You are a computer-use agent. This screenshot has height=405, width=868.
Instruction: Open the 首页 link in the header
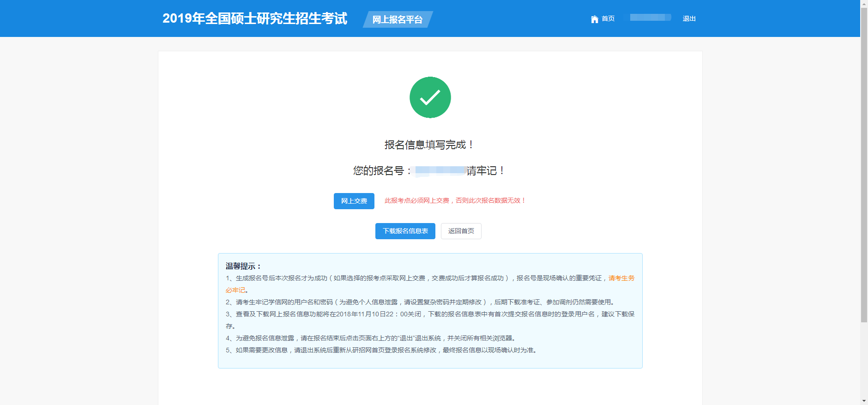(608, 19)
